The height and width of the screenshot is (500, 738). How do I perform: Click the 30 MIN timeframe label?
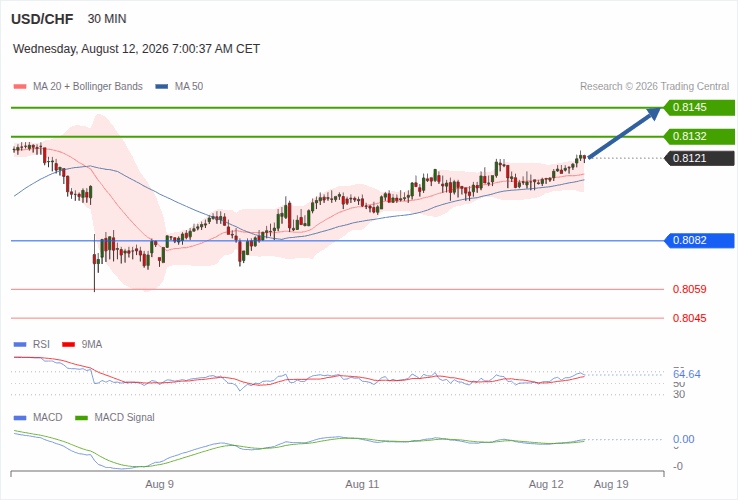coord(107,19)
